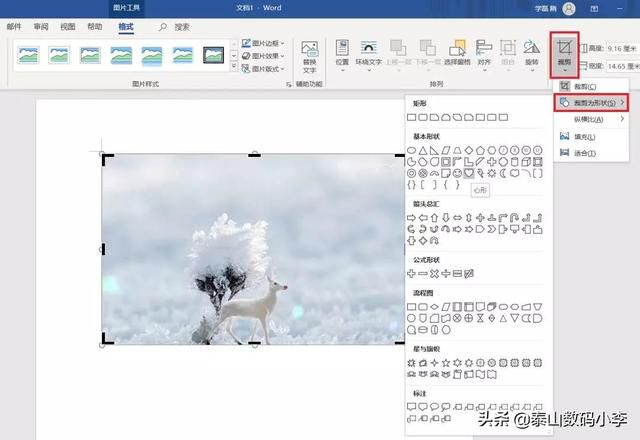Switch to the 视图 ribbon tab
The height and width of the screenshot is (440, 640).
(x=68, y=27)
